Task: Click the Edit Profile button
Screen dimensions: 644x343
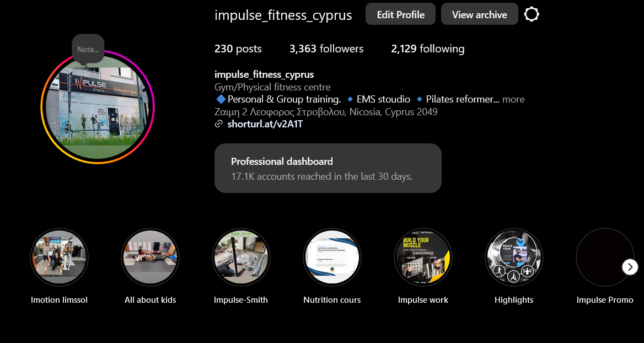Action: coord(400,14)
